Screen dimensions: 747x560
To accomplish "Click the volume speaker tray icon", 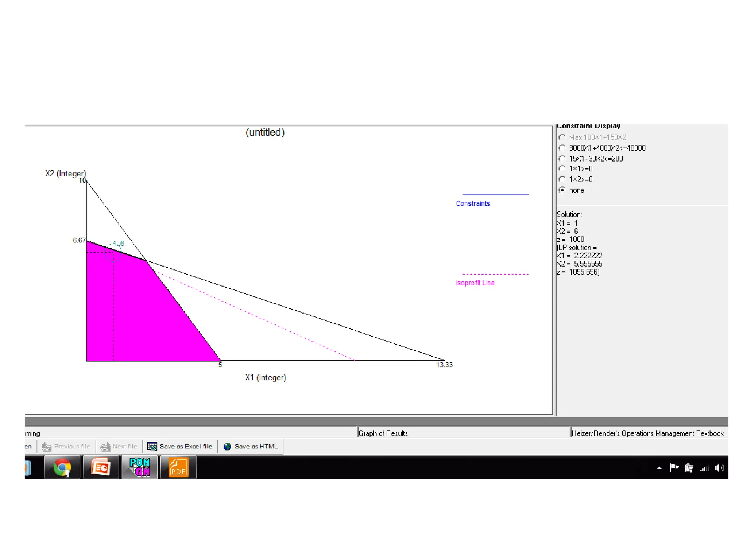I will coord(719,468).
